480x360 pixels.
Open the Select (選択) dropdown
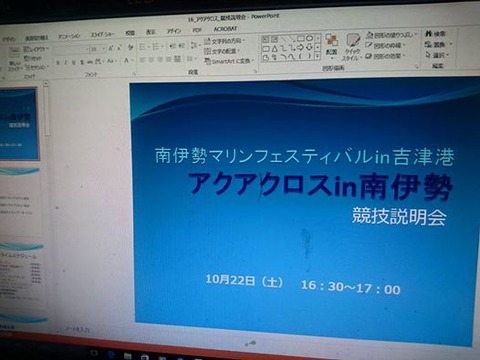[438, 55]
